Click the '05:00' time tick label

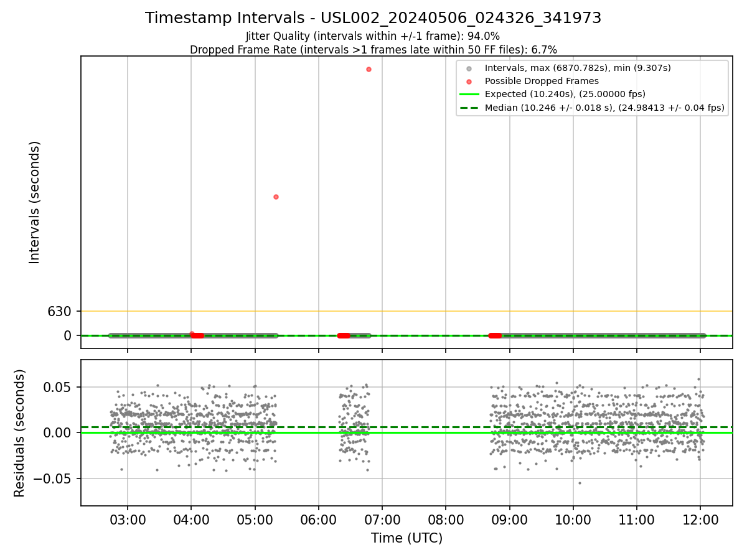255,520
